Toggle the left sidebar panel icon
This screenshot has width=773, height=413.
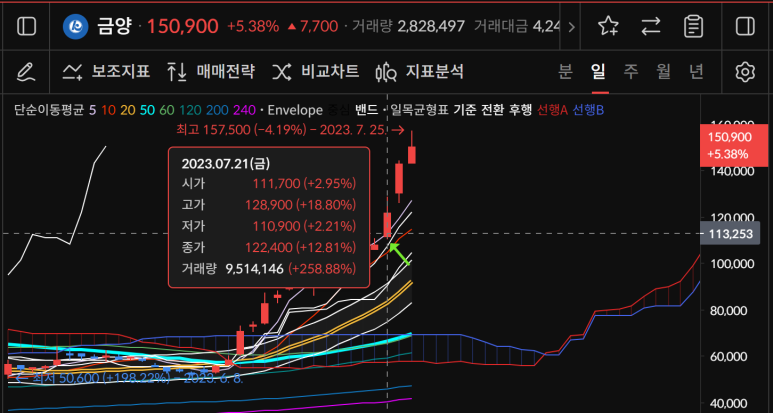pos(26,26)
